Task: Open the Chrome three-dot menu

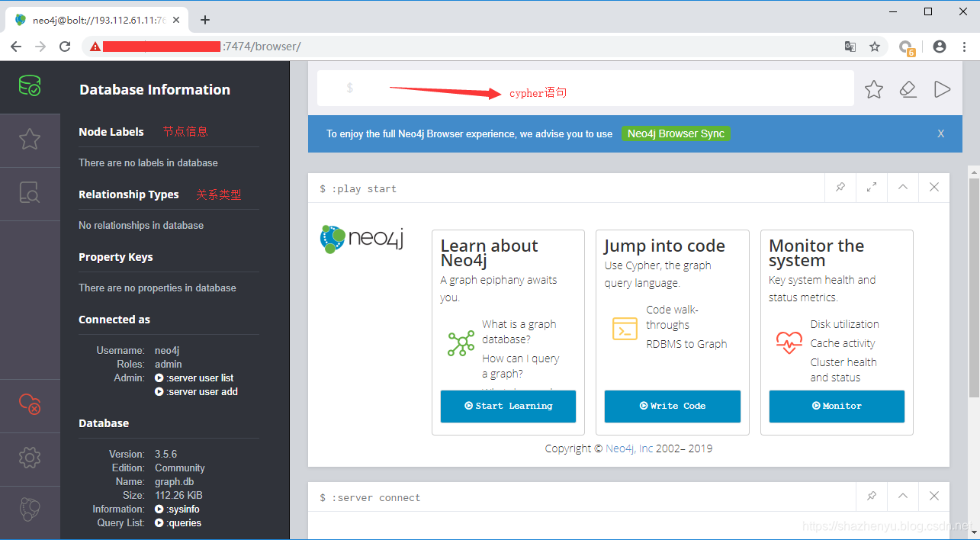Action: pos(963,47)
